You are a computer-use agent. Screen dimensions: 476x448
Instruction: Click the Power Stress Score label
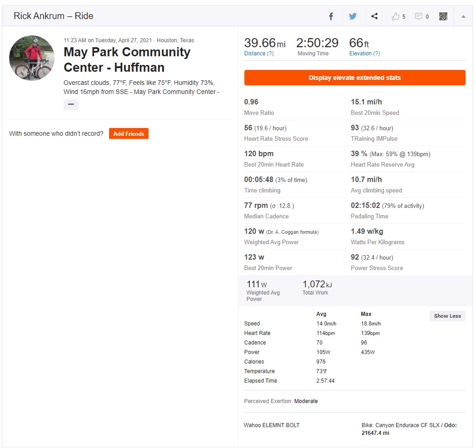tap(377, 268)
